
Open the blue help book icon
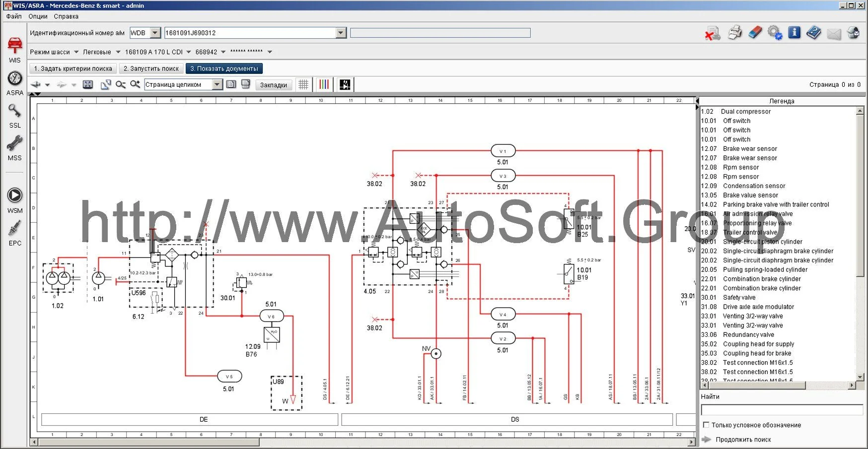(814, 33)
